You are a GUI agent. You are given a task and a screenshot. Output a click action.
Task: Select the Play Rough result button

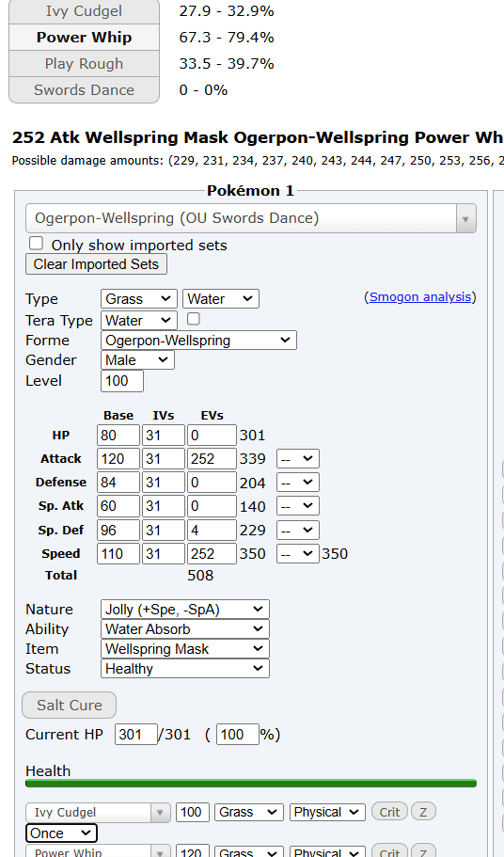pyautogui.click(x=84, y=64)
